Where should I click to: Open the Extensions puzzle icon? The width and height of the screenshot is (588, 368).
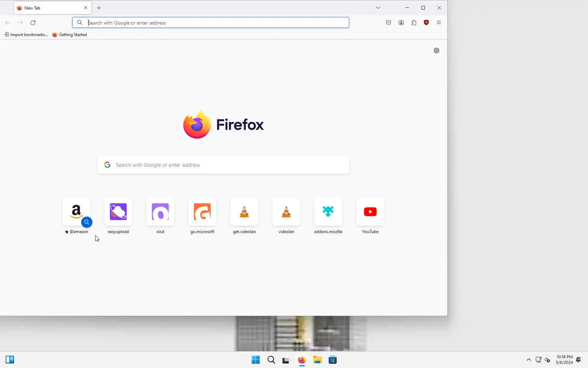point(414,23)
